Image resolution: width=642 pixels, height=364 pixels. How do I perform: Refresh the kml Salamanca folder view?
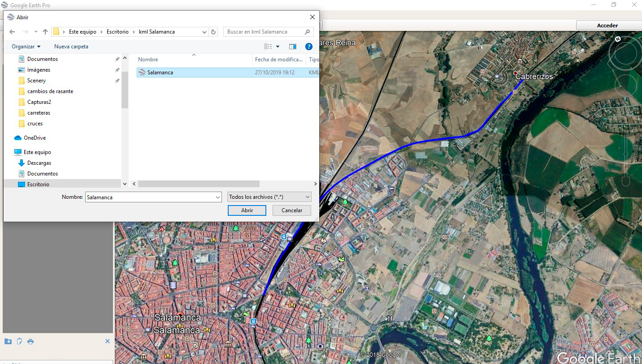coord(213,32)
